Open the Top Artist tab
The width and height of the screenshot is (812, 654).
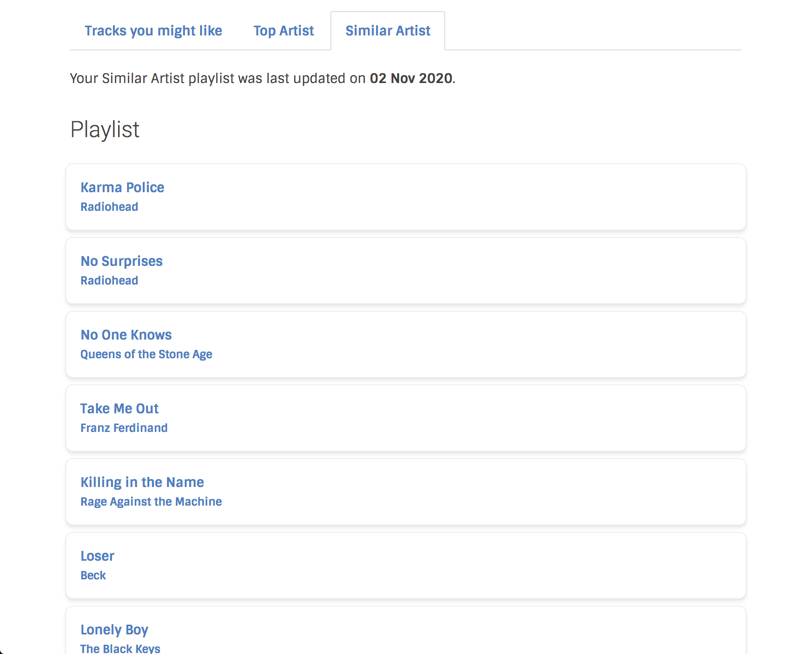click(x=283, y=31)
